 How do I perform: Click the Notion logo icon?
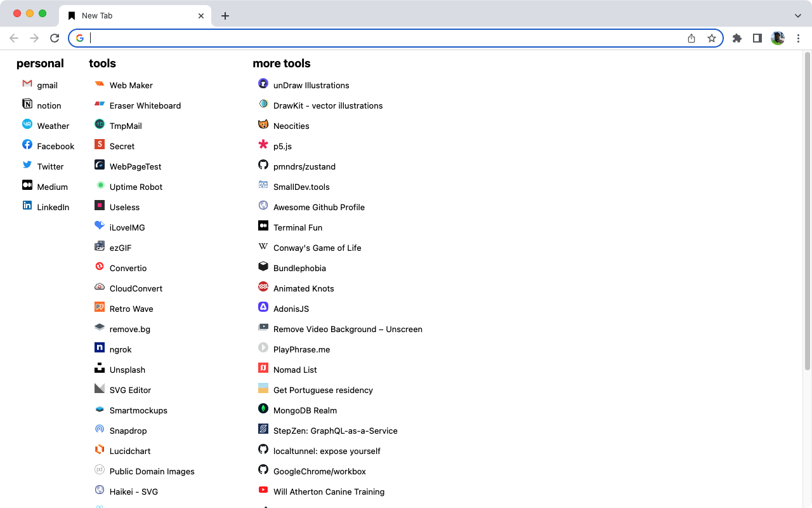(x=27, y=104)
